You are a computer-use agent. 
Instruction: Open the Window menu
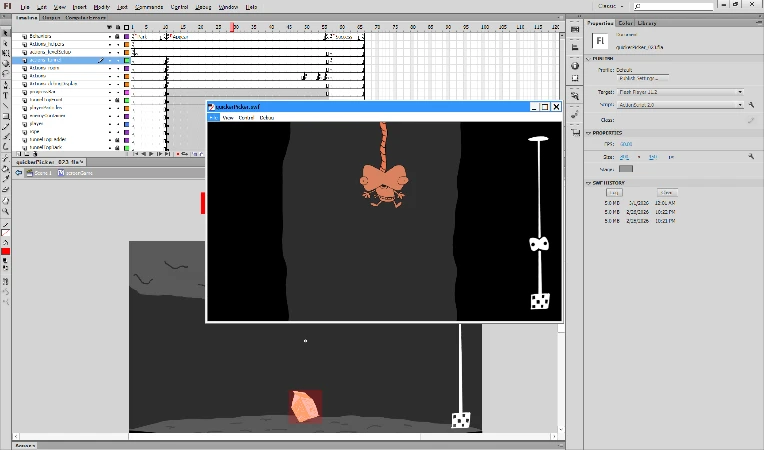coord(228,7)
